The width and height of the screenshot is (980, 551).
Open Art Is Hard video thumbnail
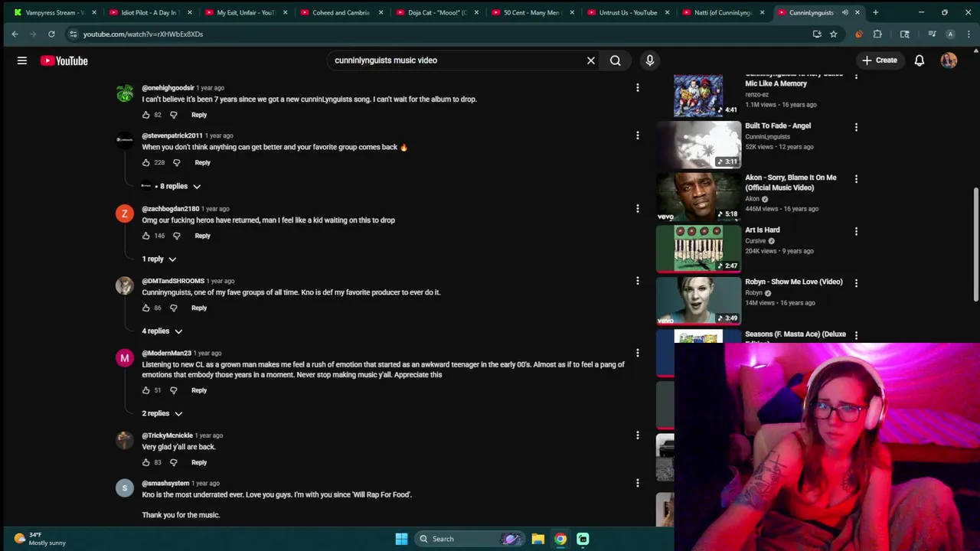point(698,249)
